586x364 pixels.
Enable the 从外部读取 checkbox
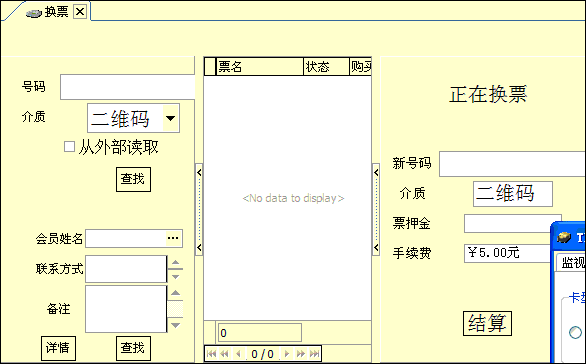click(69, 146)
